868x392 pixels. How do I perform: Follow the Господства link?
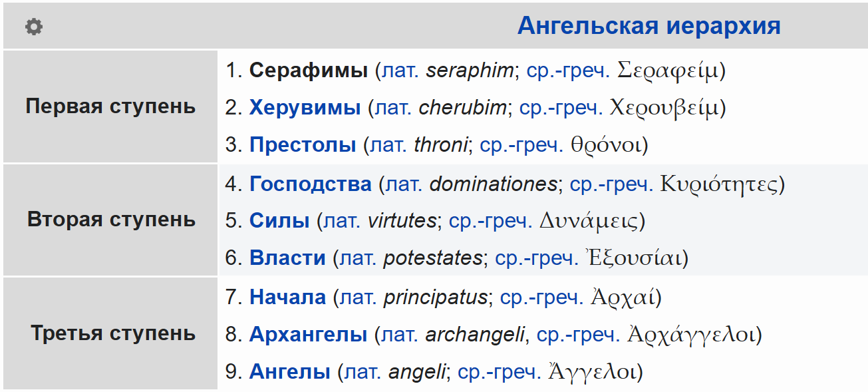pyautogui.click(x=310, y=184)
